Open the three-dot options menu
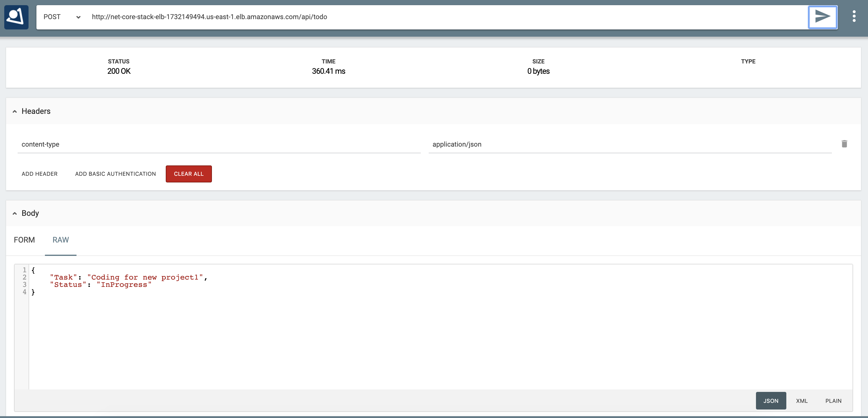Screen dimensions: 868x418 (x=854, y=16)
